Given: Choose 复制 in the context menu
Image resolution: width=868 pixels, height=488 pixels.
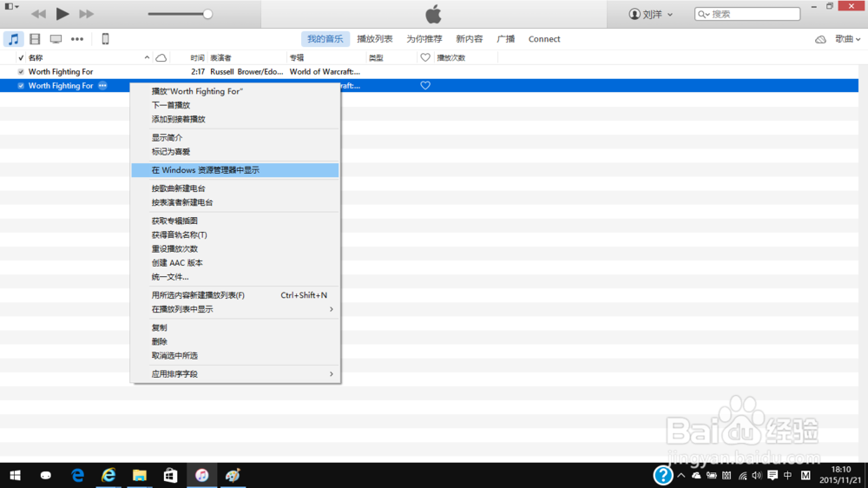Looking at the screenshot, I should tap(235, 327).
